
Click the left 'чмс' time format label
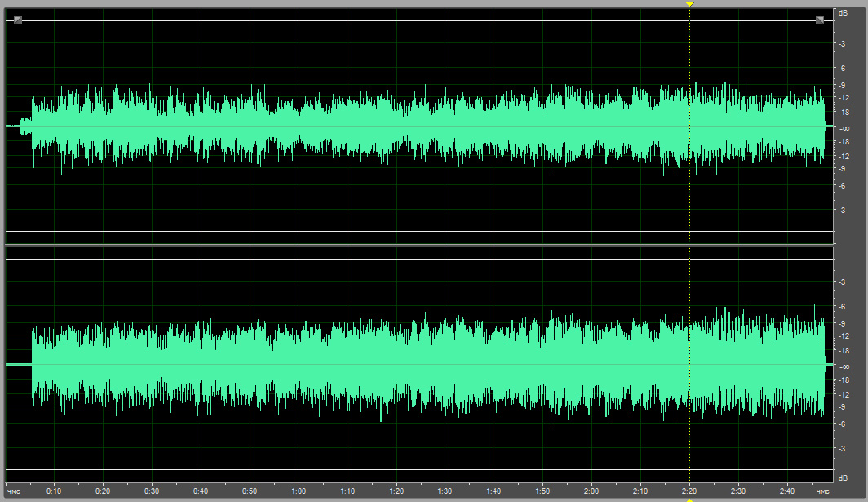[x=13, y=491]
